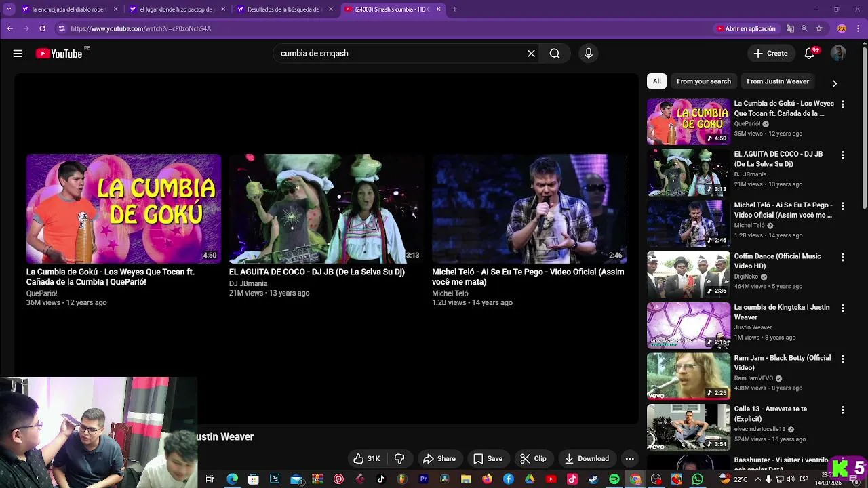Dislike the video with thumbs down
Screen dimensions: 868x488
click(x=399, y=459)
